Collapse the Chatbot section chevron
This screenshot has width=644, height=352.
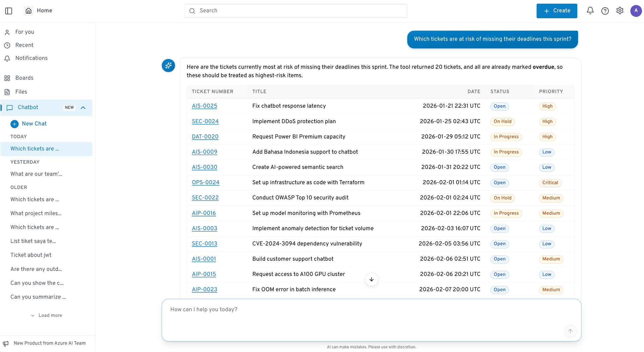pyautogui.click(x=83, y=108)
